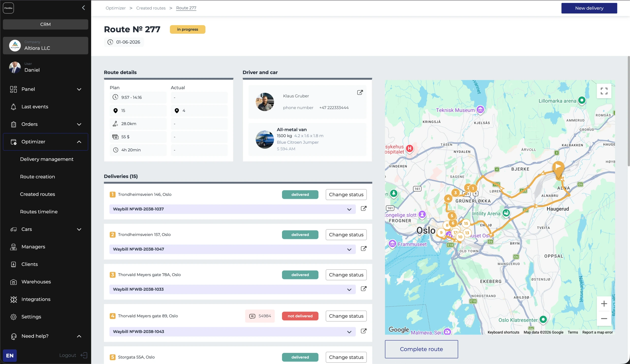This screenshot has width=630, height=364.
Task: Open Last events bell icon
Action: click(14, 107)
